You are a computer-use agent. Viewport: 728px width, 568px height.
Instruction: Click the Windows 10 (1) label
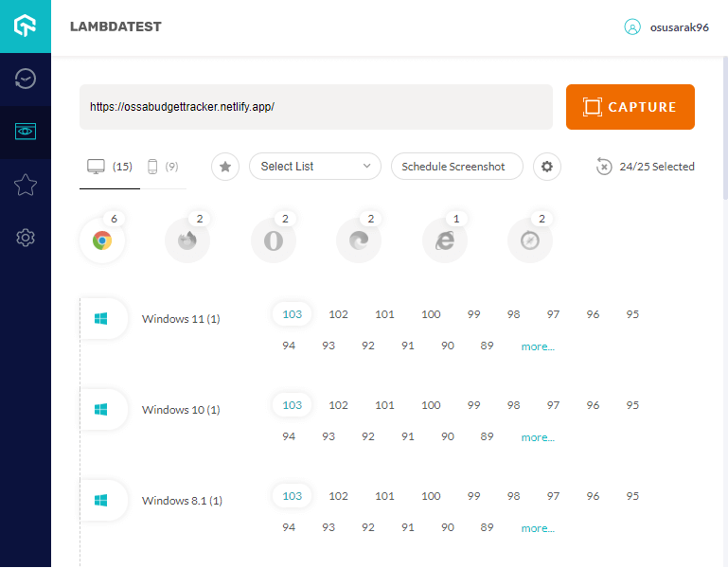(x=181, y=410)
